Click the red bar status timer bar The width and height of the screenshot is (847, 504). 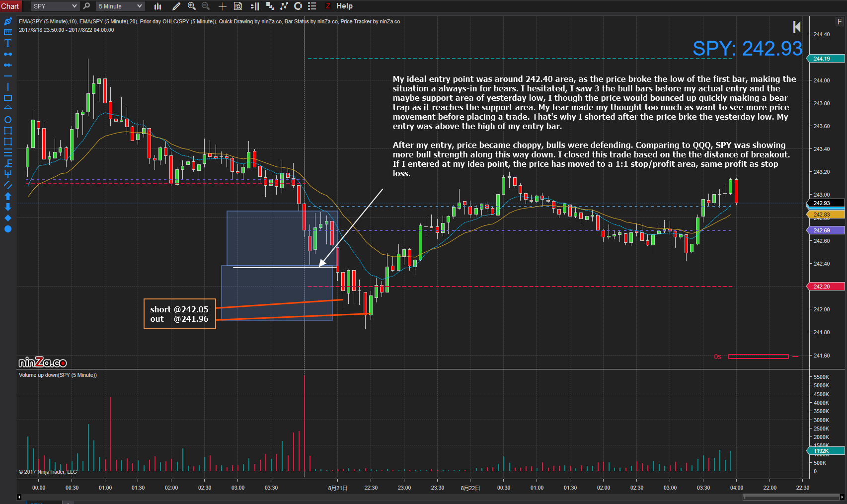point(758,357)
